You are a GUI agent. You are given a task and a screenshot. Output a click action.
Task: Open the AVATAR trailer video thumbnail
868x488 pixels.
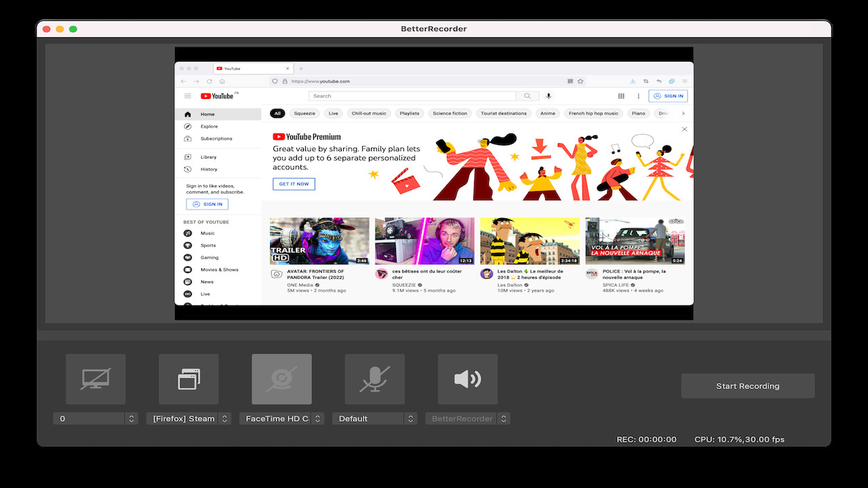319,241
